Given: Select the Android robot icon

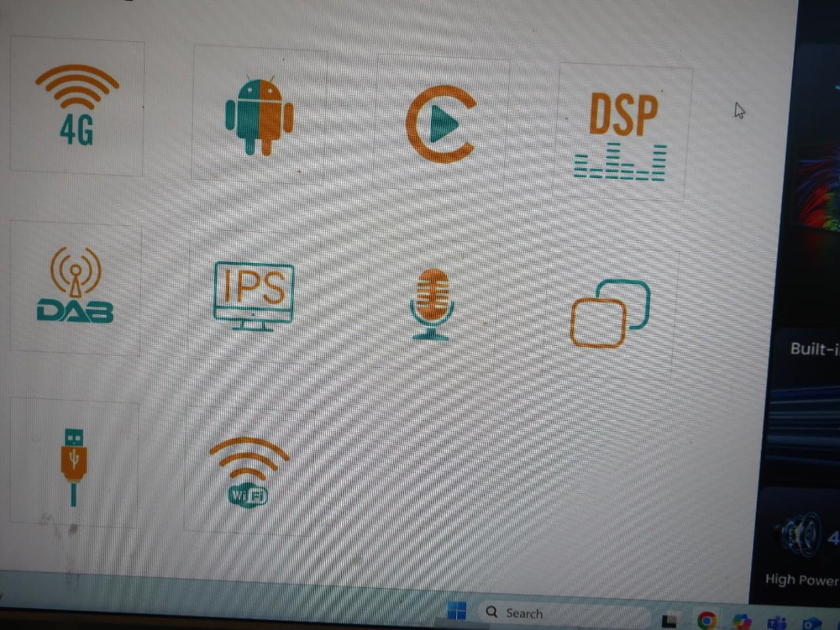Looking at the screenshot, I should click(259, 116).
